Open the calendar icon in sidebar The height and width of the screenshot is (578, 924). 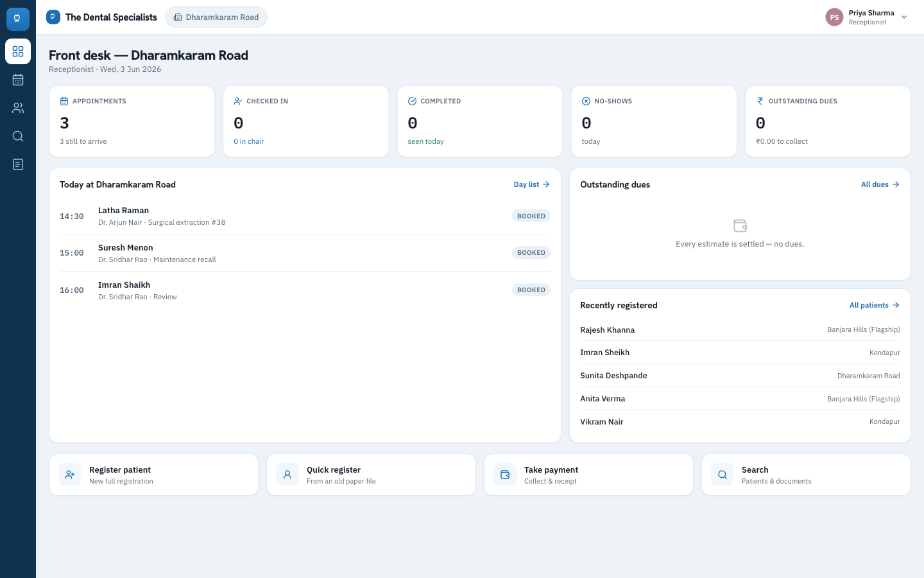coord(18,80)
